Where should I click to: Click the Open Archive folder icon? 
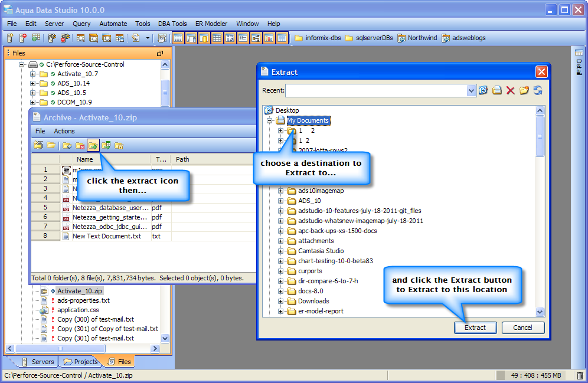coord(51,145)
